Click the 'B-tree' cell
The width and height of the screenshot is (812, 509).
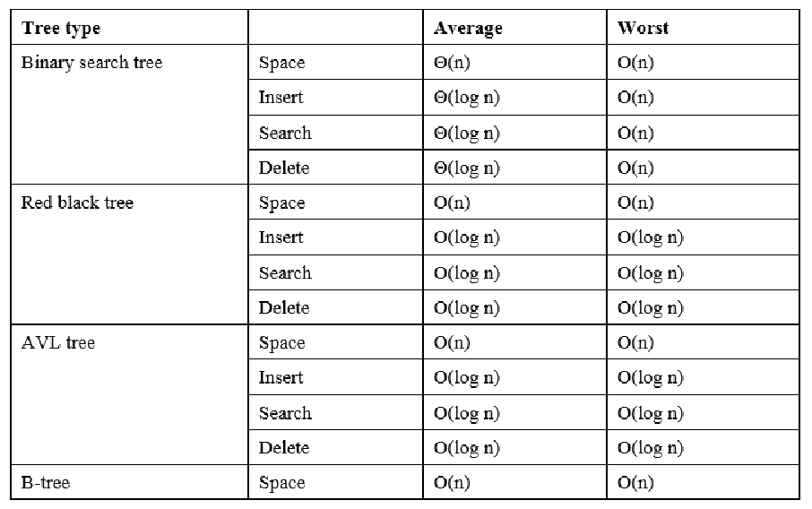tap(129, 482)
